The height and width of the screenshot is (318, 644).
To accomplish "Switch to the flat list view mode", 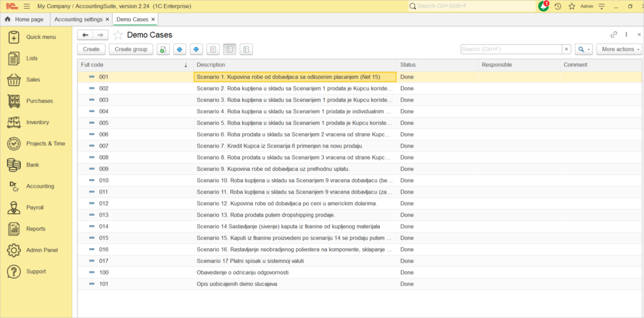I will pos(213,49).
